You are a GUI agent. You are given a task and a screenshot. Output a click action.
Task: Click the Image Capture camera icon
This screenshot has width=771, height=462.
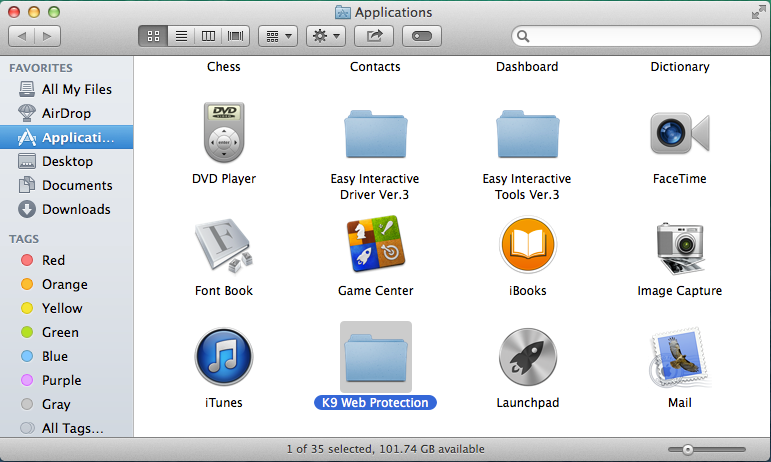680,248
